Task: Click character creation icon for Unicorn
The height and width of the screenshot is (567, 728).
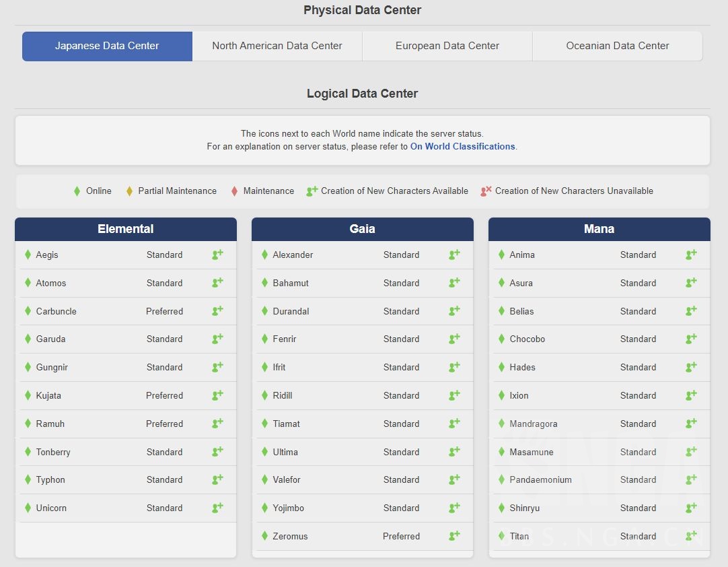Action: [217, 508]
